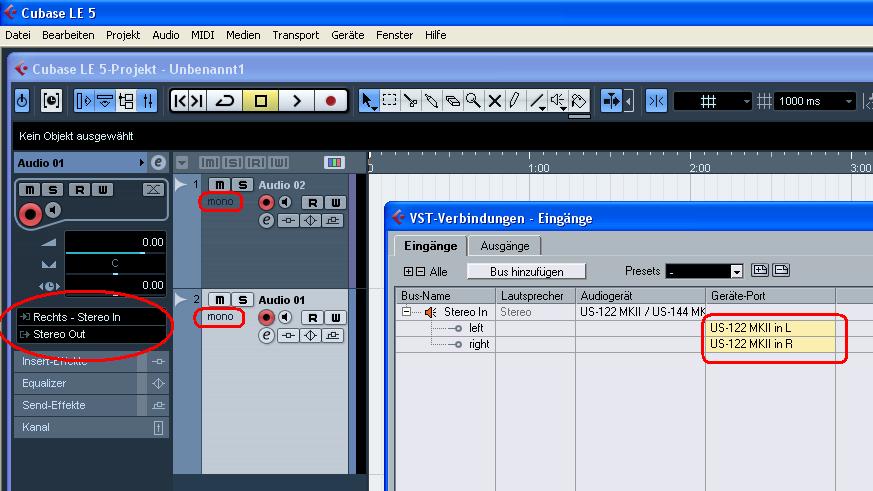Toggle the Show Inspector button
This screenshot has width=873, height=491.
coord(84,101)
